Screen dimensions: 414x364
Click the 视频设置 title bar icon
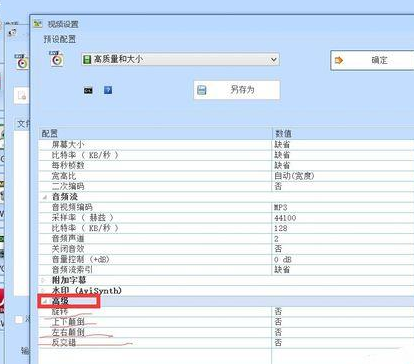(37, 24)
